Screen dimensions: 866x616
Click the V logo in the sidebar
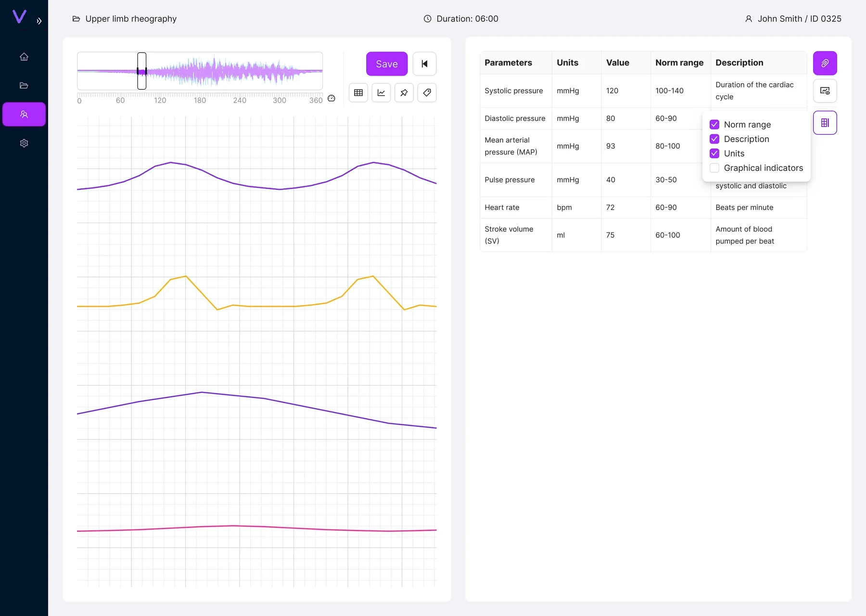coord(19,17)
